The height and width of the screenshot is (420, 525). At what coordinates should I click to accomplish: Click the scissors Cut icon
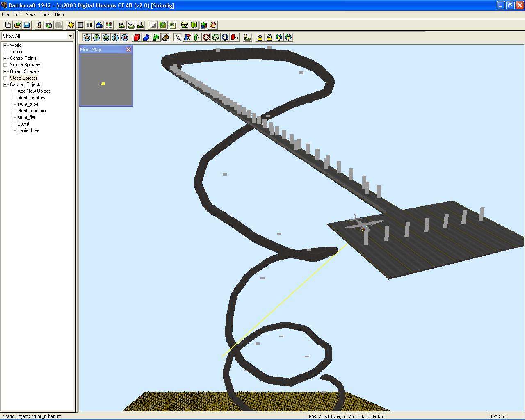coord(39,25)
